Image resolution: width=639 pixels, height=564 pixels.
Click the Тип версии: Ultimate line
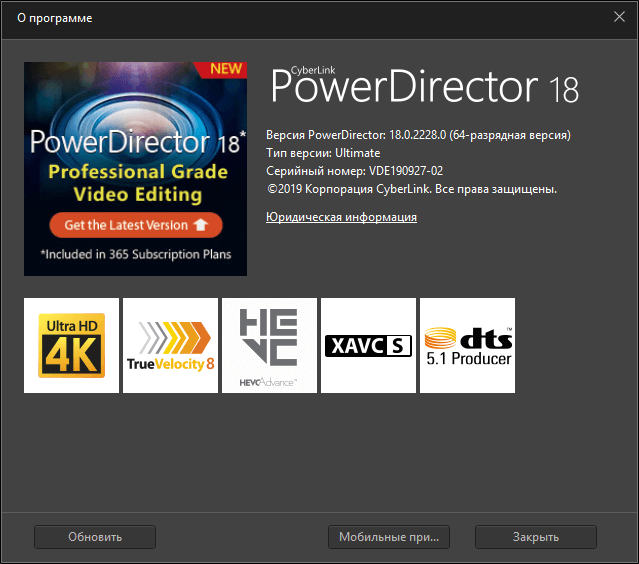pos(323,153)
